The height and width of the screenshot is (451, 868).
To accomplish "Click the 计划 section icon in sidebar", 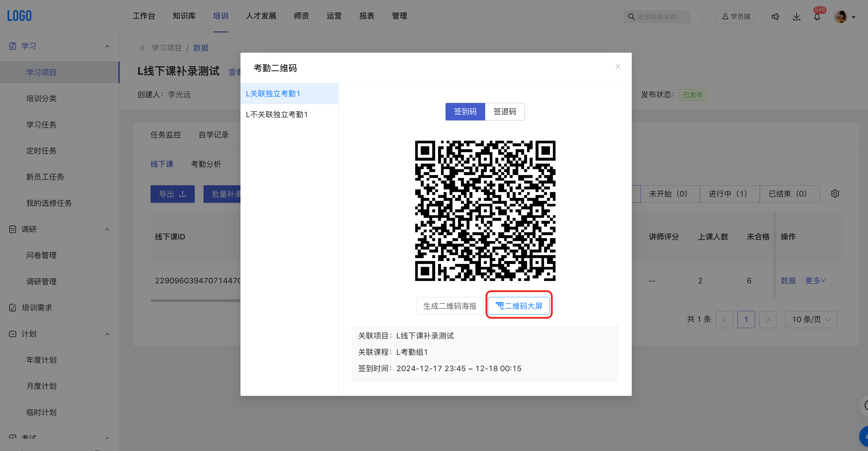I will [x=12, y=334].
